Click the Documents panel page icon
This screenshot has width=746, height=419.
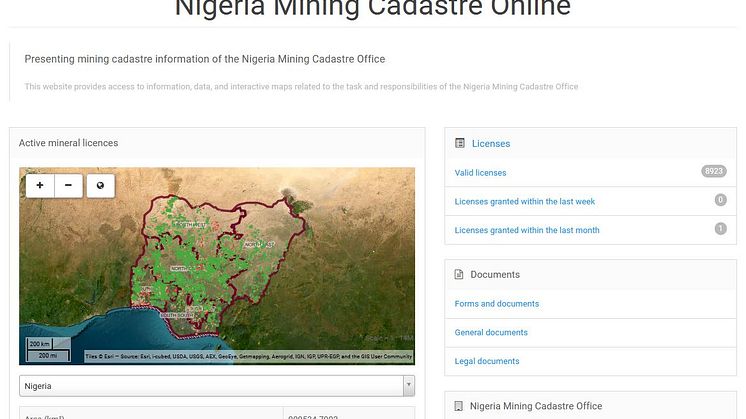[x=459, y=274]
